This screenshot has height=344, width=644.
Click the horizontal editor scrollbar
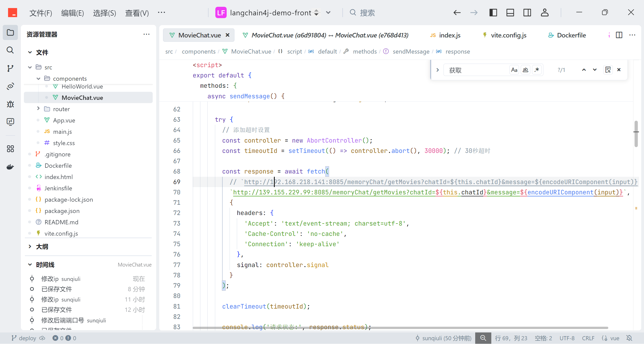click(x=400, y=328)
